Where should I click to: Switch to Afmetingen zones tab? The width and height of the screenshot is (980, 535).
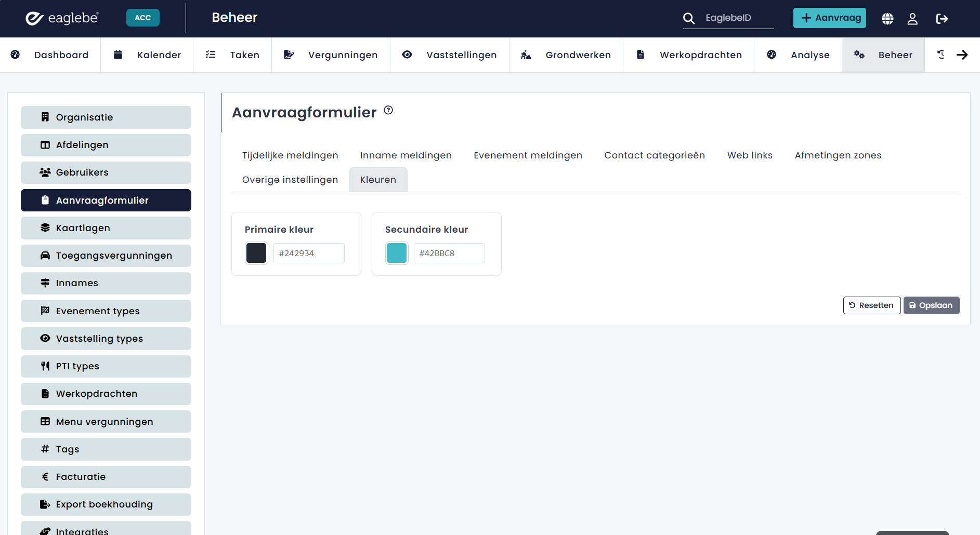pyautogui.click(x=838, y=155)
